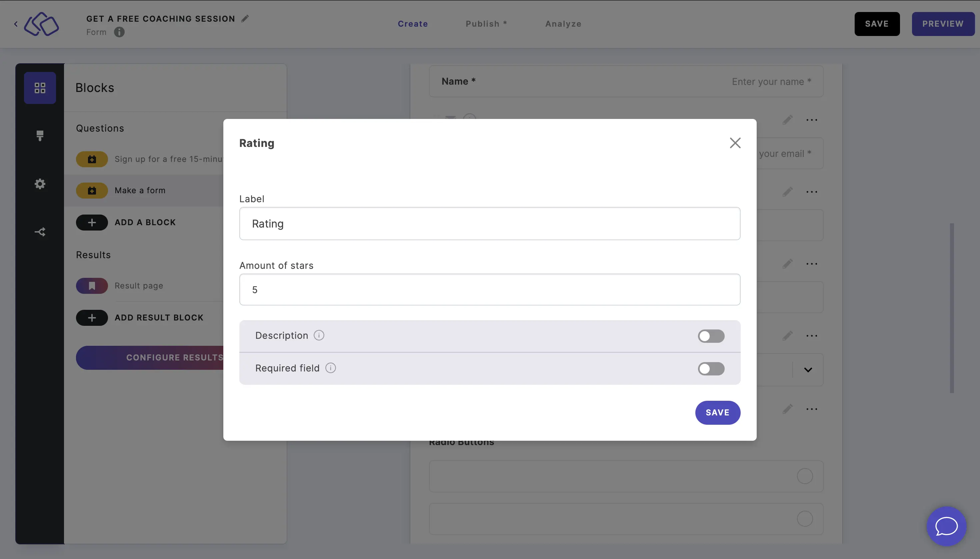Select the first radio button under Radio Buttons
This screenshot has width=980, height=559.
805,476
